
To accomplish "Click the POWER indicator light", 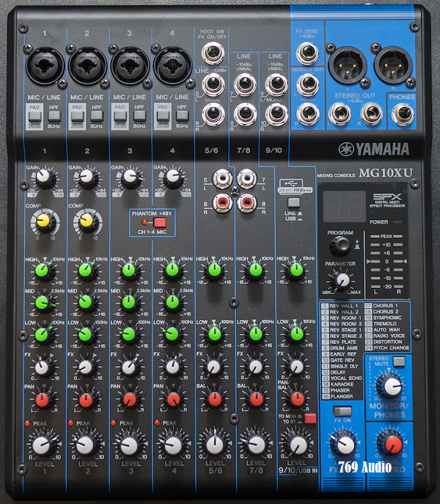I will coord(397,222).
